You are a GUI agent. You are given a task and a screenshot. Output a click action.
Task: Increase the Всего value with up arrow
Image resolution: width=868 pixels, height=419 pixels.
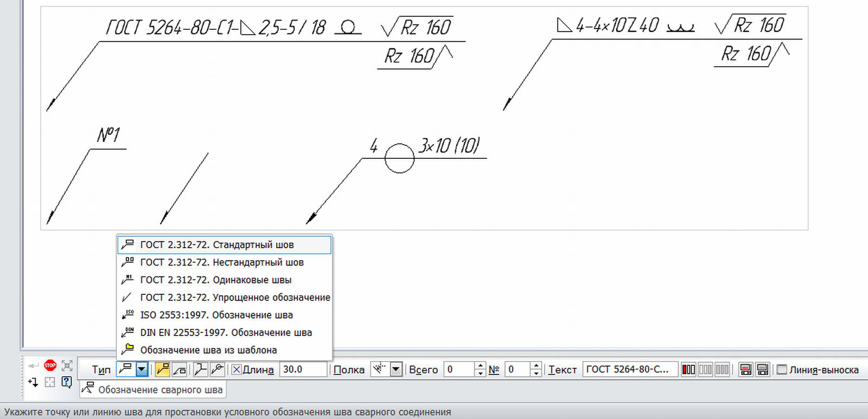point(480,366)
